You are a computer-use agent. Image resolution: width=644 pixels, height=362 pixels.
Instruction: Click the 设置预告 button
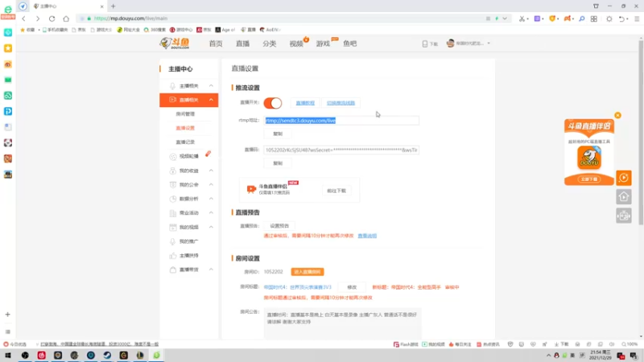(x=279, y=226)
